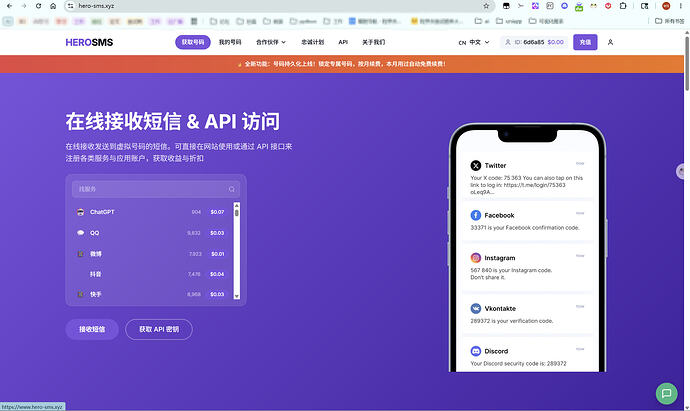Select the QQ service row

pyautogui.click(x=151, y=233)
